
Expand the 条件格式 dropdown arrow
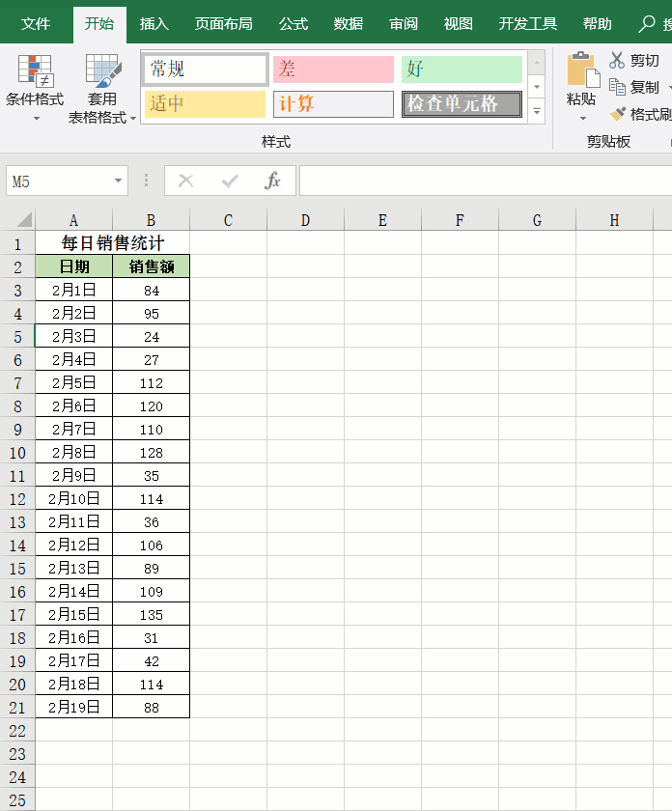tap(37, 119)
